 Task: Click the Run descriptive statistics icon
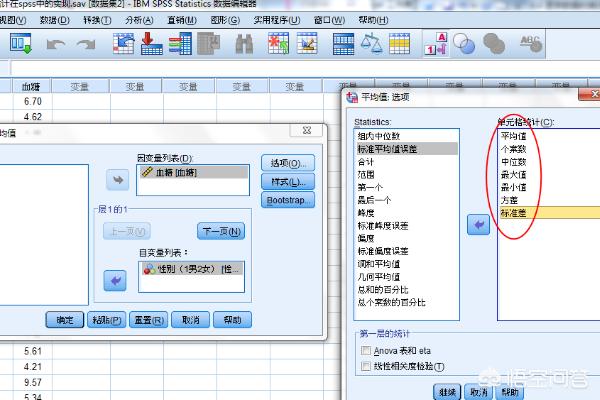(x=209, y=44)
